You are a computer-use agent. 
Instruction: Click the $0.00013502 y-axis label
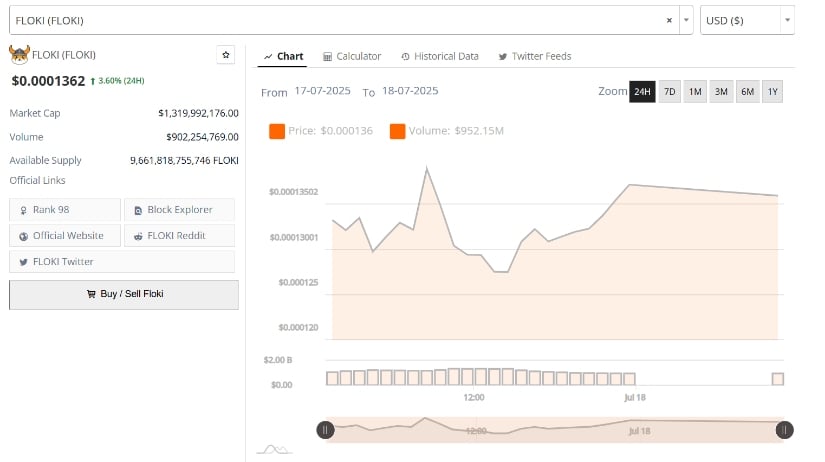pyautogui.click(x=294, y=192)
